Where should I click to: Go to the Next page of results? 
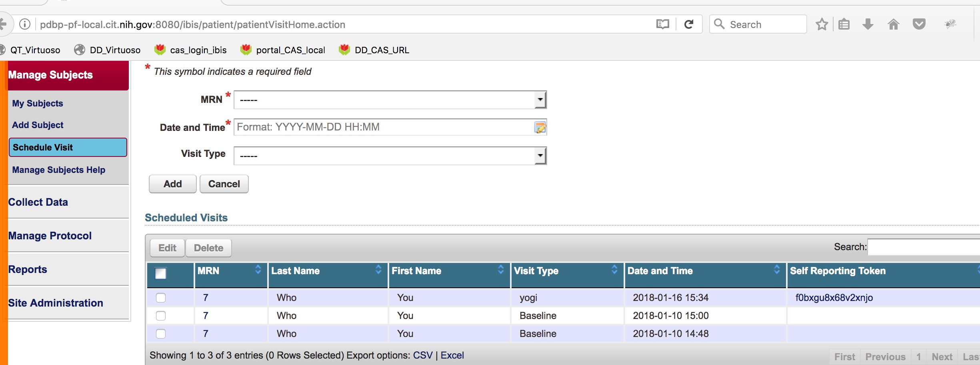point(942,357)
